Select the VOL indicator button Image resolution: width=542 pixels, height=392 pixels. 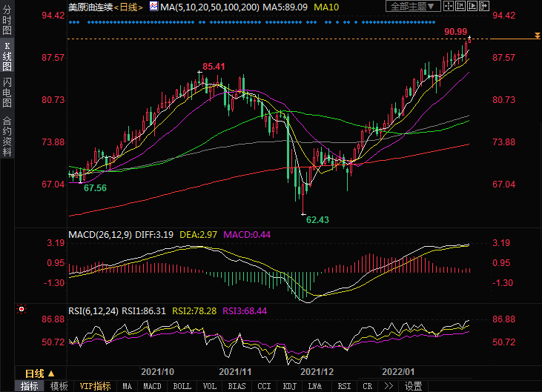(210, 386)
